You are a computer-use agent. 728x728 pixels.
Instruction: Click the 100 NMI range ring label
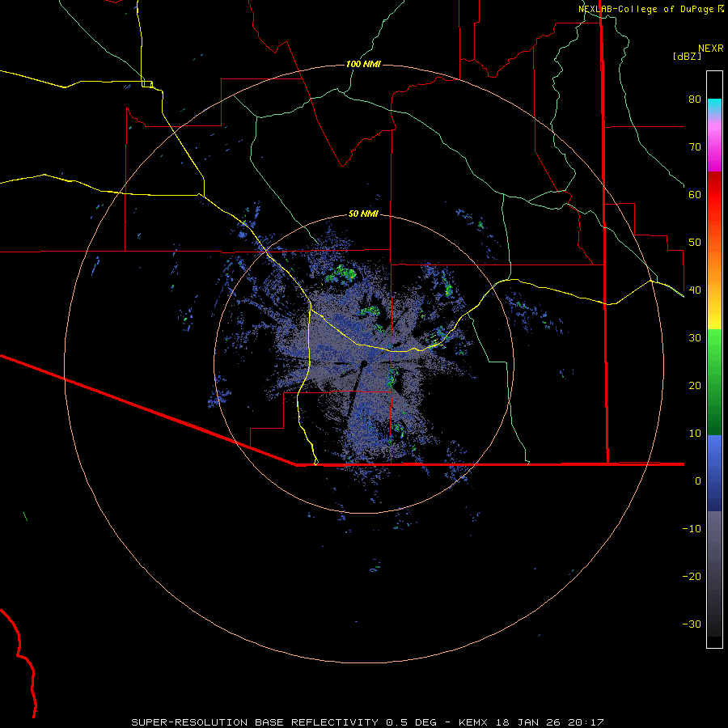tap(363, 64)
